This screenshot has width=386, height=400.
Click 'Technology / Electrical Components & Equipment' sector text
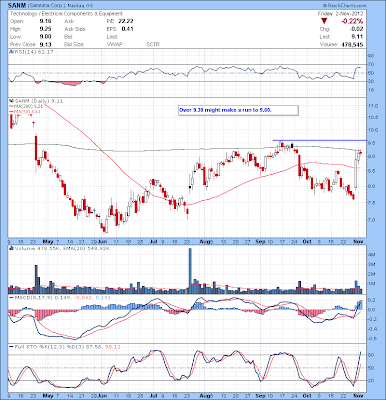coord(66,14)
